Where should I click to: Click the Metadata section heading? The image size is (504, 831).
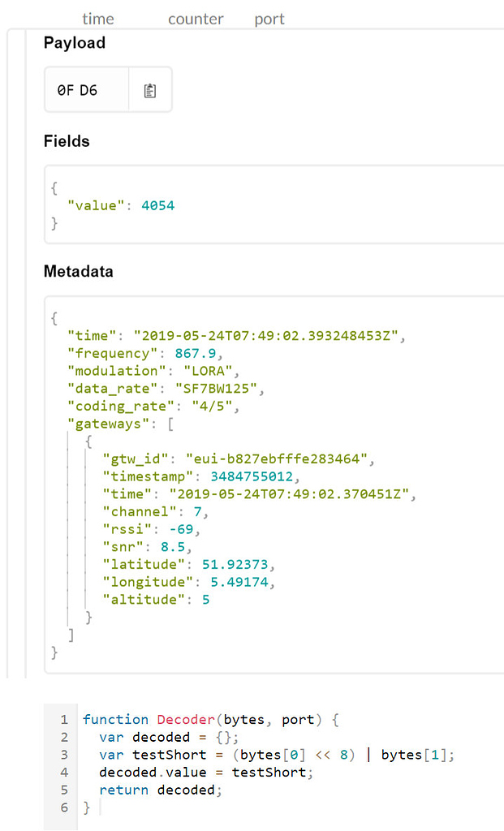click(x=79, y=271)
